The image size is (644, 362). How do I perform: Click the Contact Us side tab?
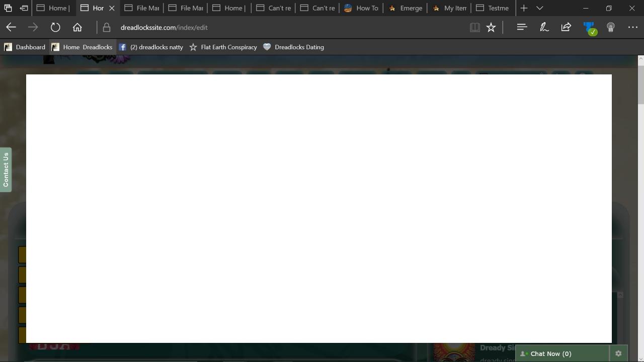pos(6,170)
